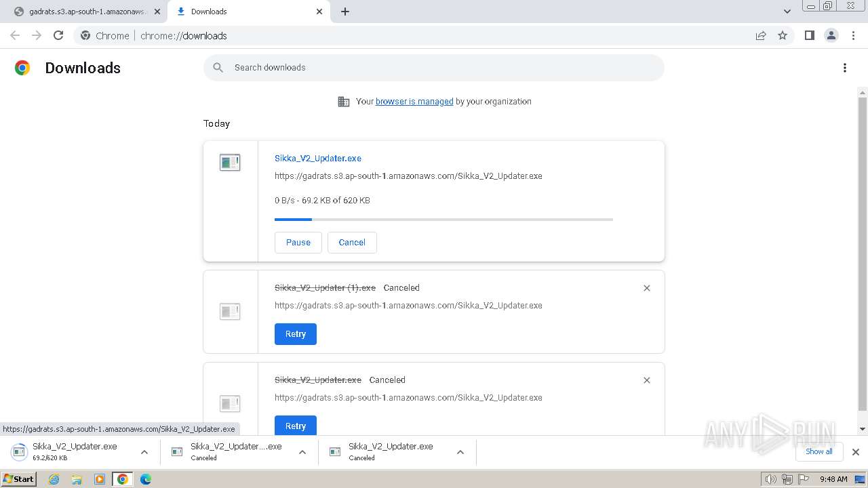Click the action center flag icon

point(804,479)
